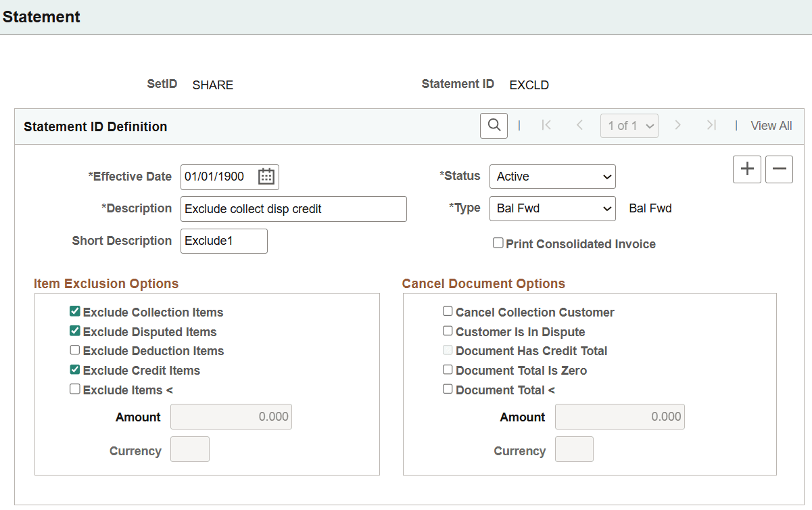Go to previous row arrow icon
The height and width of the screenshot is (510, 812).
coord(579,125)
